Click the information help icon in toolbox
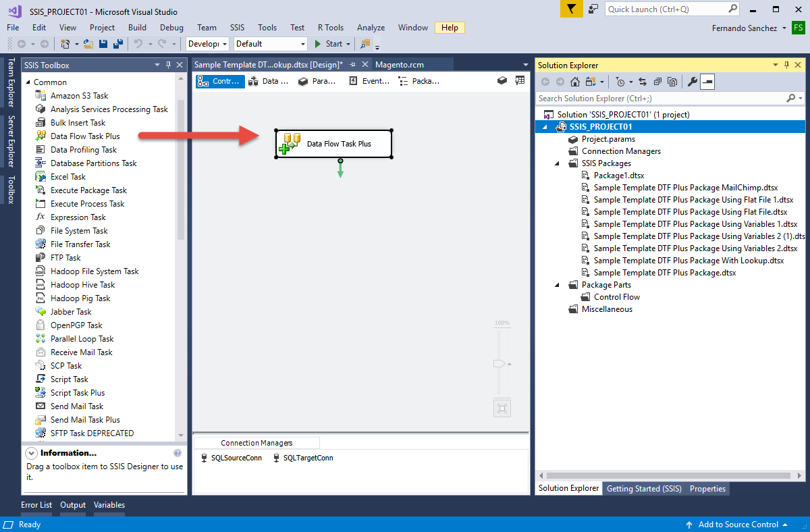The height and width of the screenshot is (532, 810). coord(178,453)
